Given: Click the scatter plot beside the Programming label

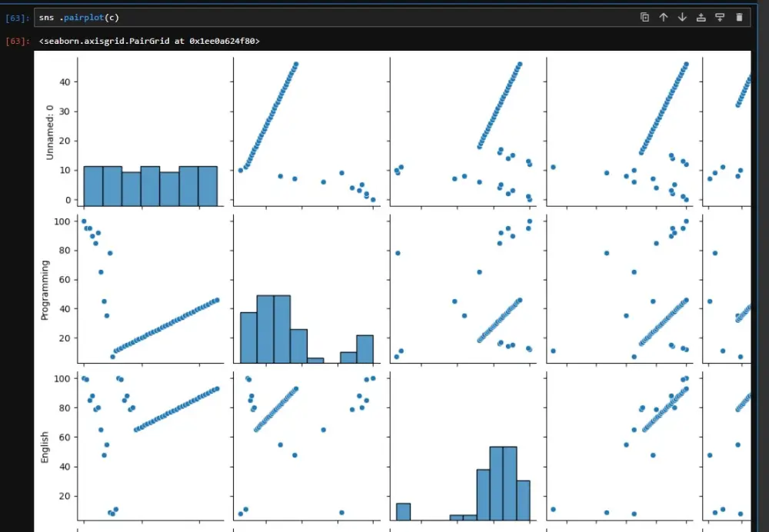Looking at the screenshot, I should [151, 289].
